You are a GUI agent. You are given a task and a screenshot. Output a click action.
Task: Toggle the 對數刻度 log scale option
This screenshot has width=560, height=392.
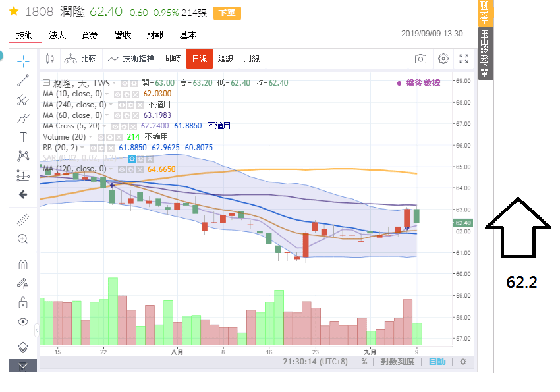[397, 362]
